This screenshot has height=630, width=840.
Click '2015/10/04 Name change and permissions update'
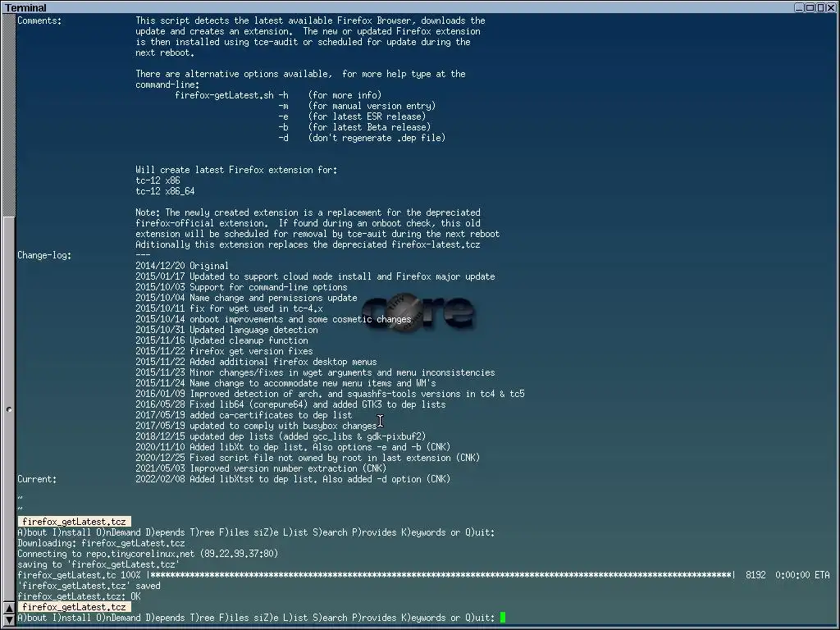tap(246, 298)
